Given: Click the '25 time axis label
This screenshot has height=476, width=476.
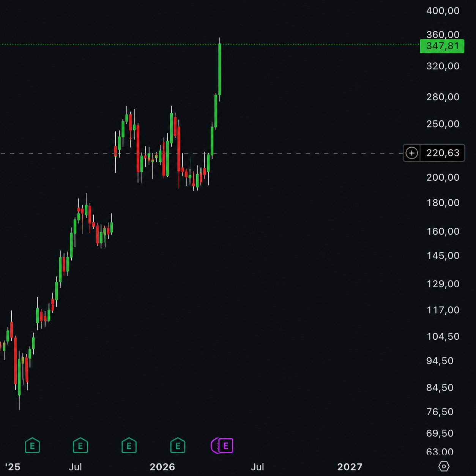Looking at the screenshot, I should (13, 467).
